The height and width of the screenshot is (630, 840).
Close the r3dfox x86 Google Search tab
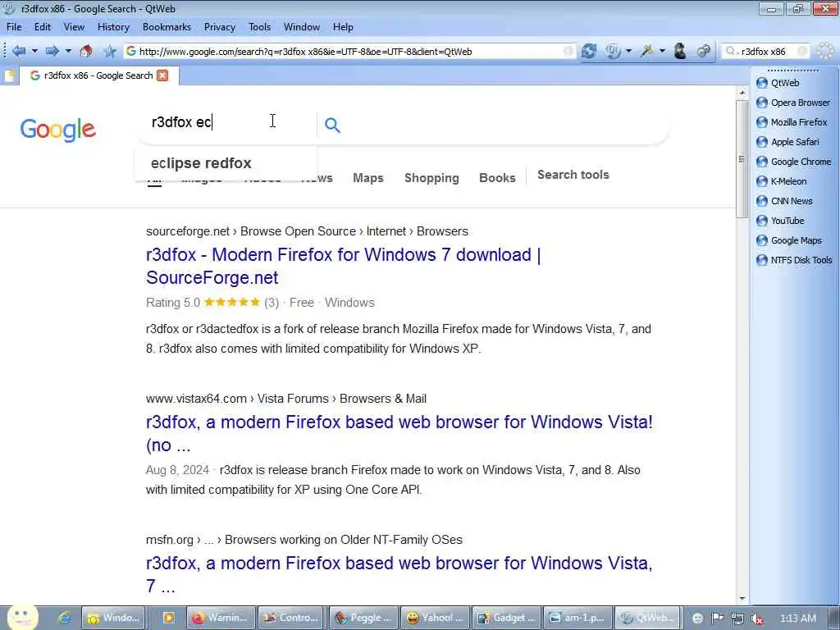click(x=162, y=75)
